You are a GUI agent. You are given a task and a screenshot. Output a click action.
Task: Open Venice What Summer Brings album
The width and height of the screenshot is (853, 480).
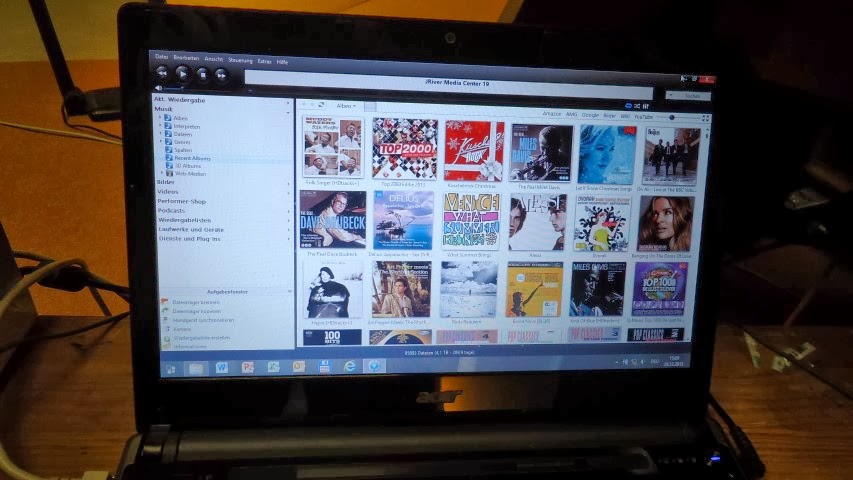(471, 221)
